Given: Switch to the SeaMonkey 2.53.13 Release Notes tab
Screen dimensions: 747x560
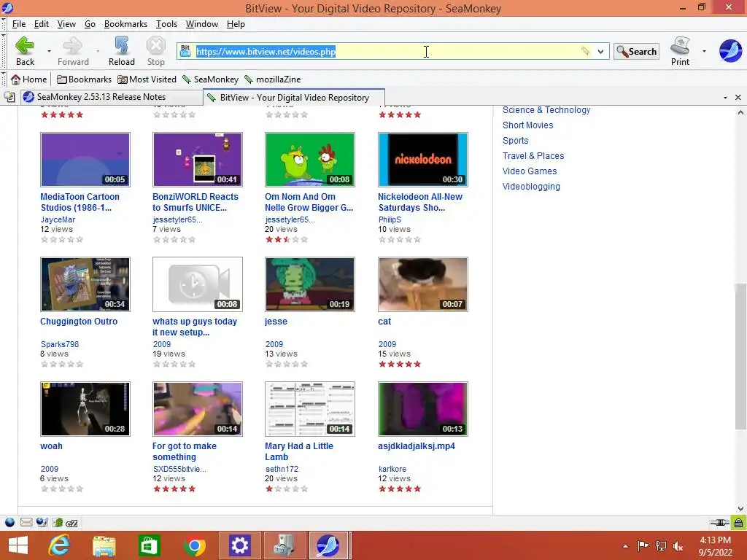Looking at the screenshot, I should point(111,97).
